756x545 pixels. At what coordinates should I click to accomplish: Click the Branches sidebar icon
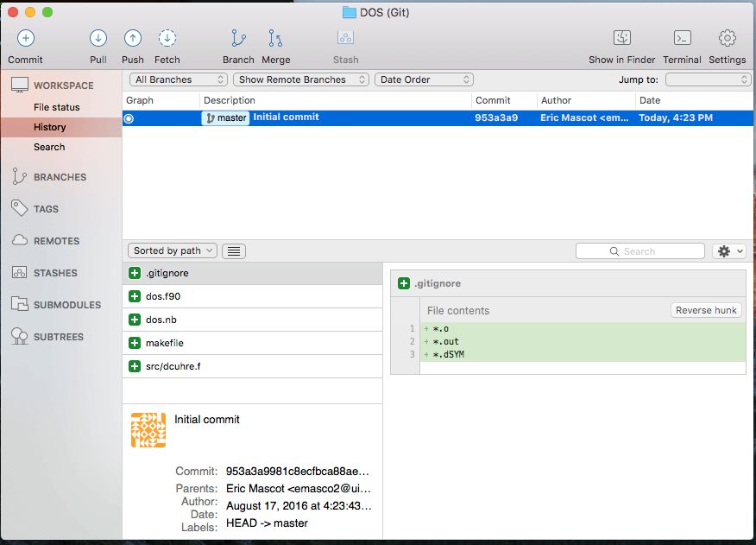click(x=19, y=177)
